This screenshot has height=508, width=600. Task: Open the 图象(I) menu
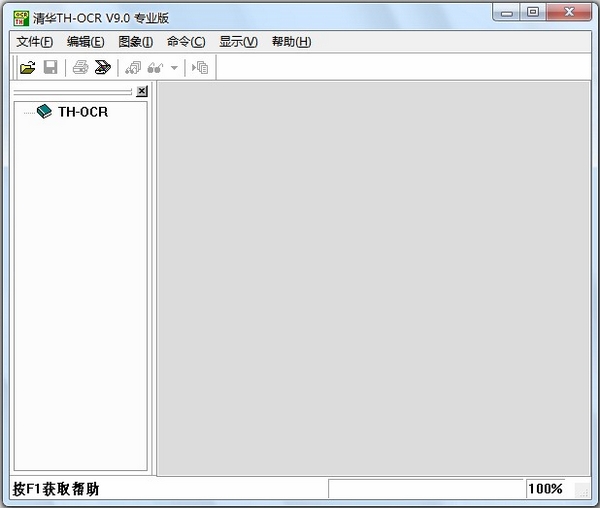[135, 41]
